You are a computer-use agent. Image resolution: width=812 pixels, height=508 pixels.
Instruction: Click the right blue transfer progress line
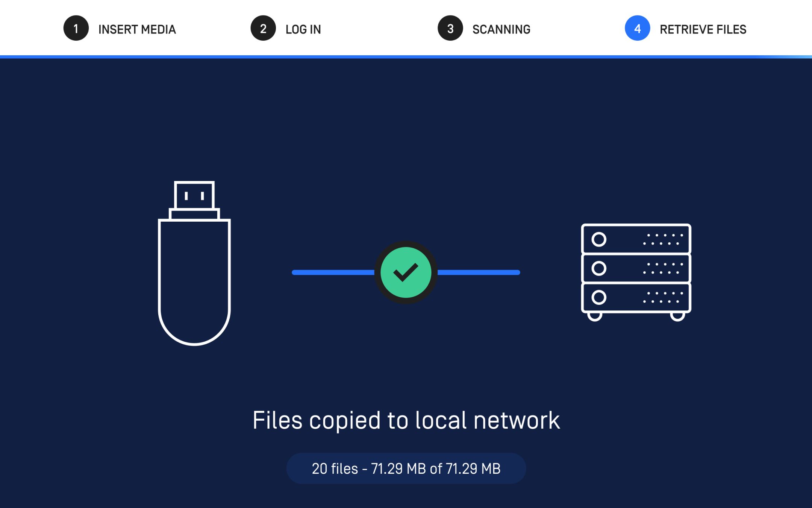(479, 272)
